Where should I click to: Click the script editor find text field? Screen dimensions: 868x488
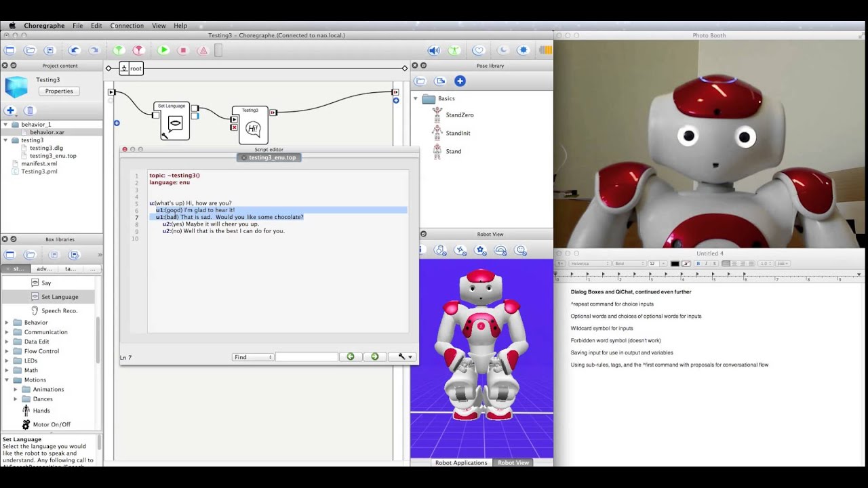(306, 357)
